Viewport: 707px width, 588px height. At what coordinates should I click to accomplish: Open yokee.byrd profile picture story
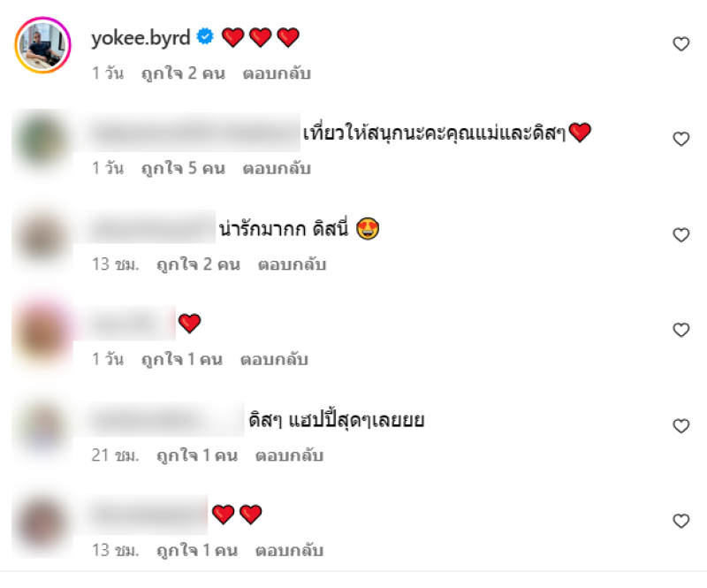click(x=42, y=45)
